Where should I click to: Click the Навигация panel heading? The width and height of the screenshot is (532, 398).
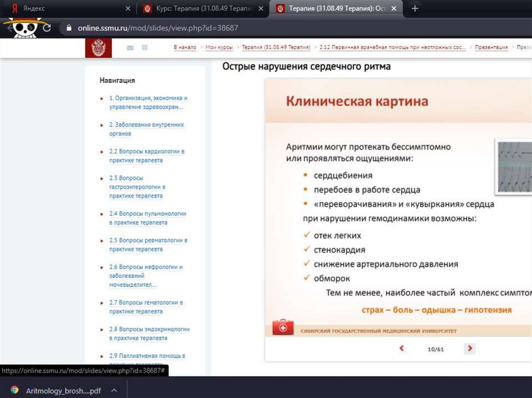tap(117, 80)
